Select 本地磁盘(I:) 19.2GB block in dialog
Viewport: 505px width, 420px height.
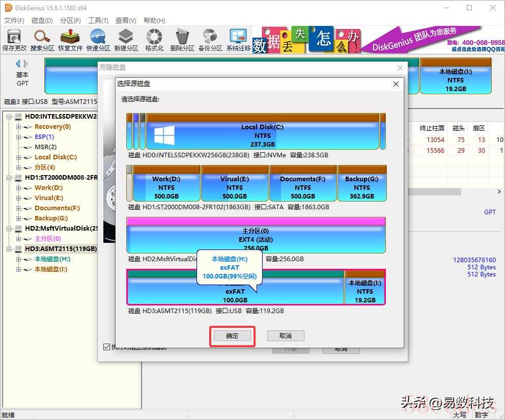[364, 287]
